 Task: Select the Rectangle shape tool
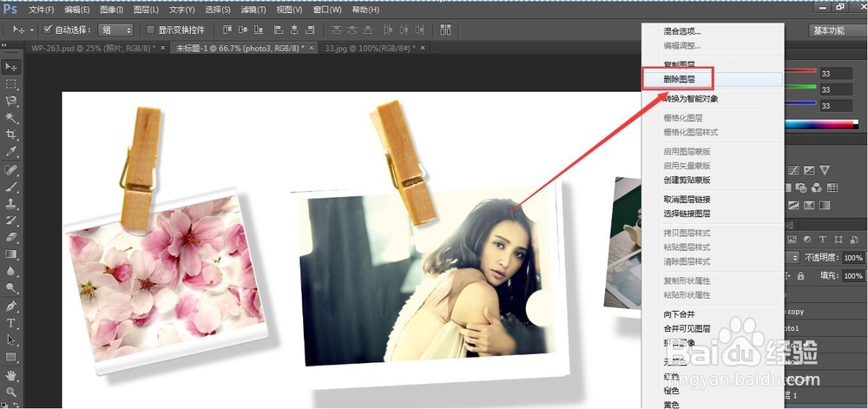click(11, 357)
